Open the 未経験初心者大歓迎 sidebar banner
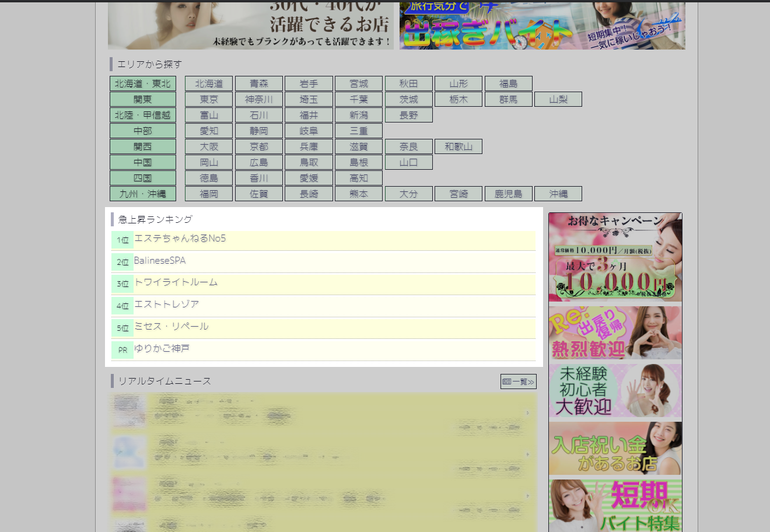This screenshot has width=770, height=532. point(615,391)
